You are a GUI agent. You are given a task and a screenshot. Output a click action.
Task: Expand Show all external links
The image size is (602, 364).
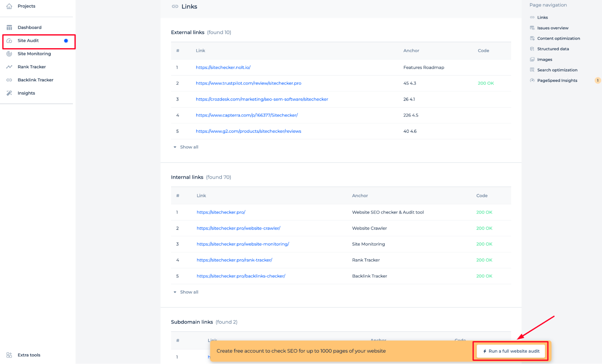tap(188, 147)
